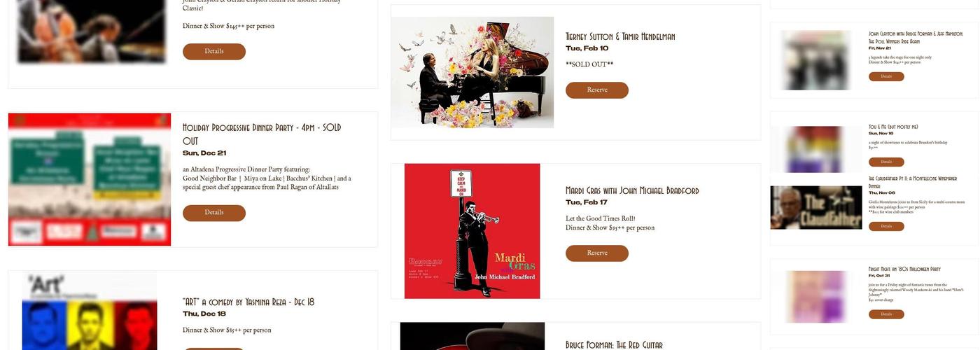Open Details for Holiday Progressive Dinner Party
Viewport: 980px width, 350px height.
click(x=214, y=213)
